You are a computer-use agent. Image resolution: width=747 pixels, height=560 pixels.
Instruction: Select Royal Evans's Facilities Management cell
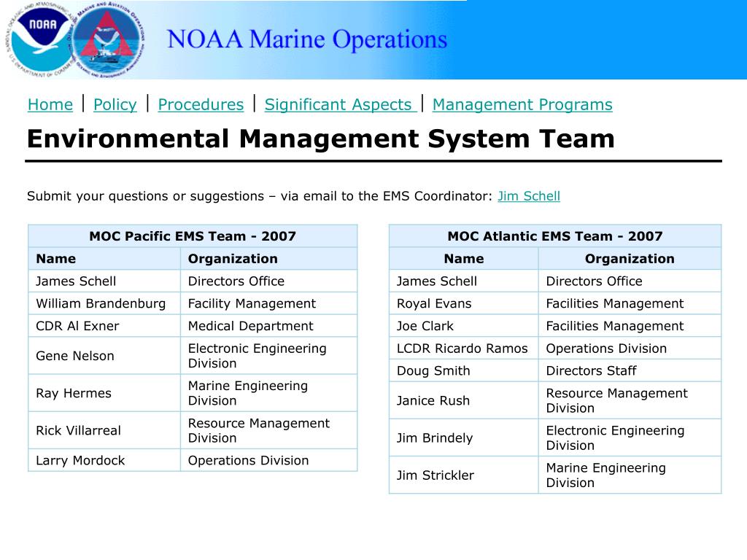point(630,303)
